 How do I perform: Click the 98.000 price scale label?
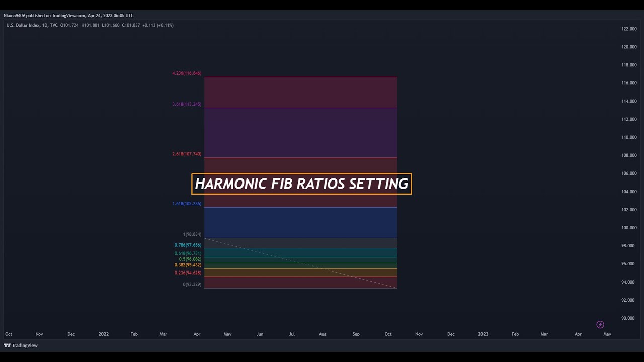point(628,246)
